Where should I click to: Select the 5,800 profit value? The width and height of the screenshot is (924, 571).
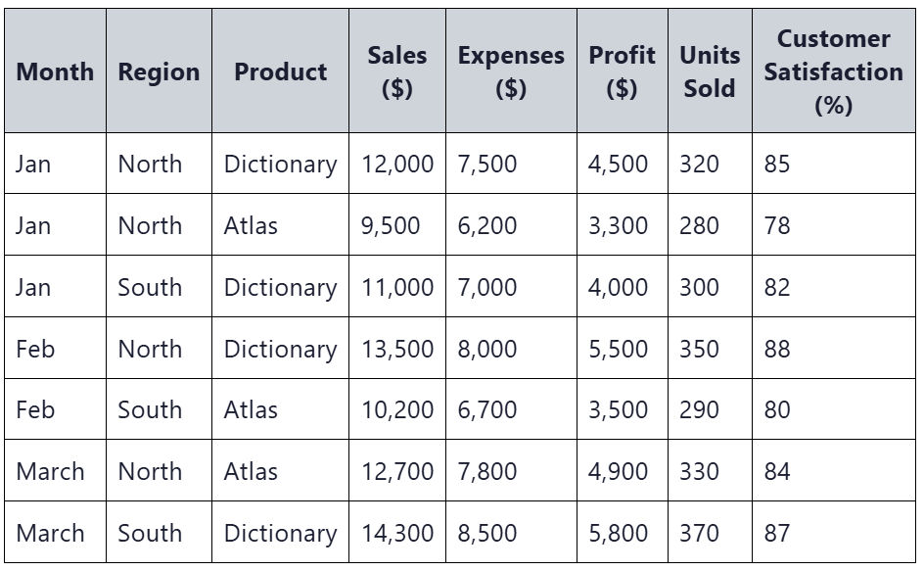pos(619,533)
